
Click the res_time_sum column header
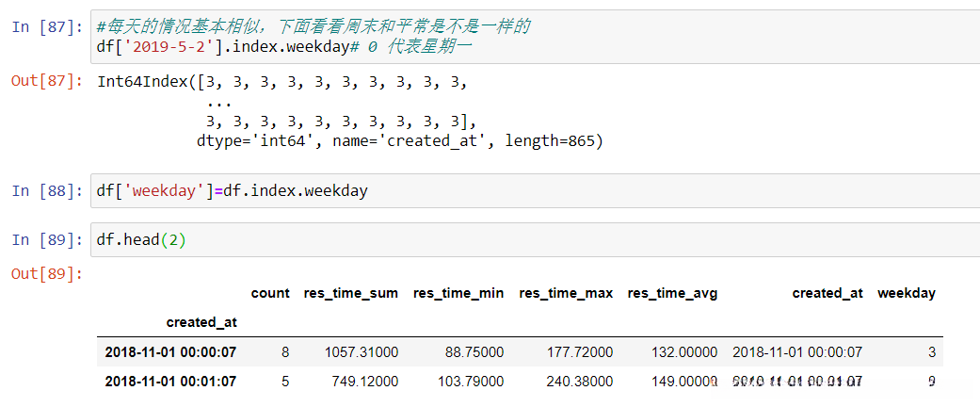(x=350, y=293)
